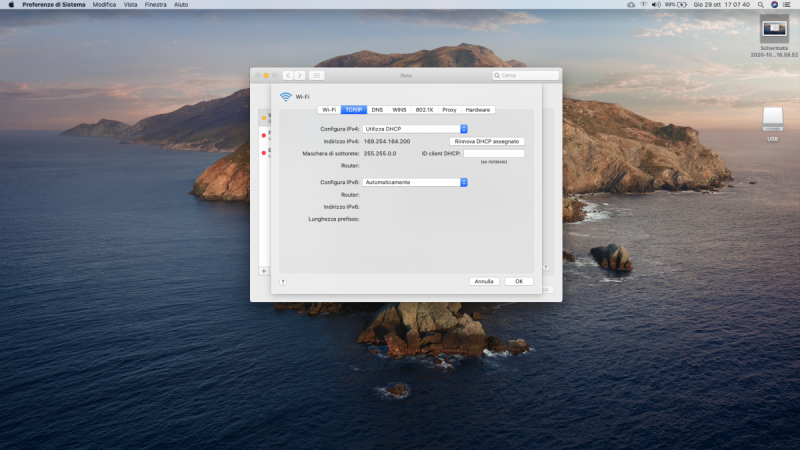
Task: Show all preferences via grid icon
Action: click(317, 75)
